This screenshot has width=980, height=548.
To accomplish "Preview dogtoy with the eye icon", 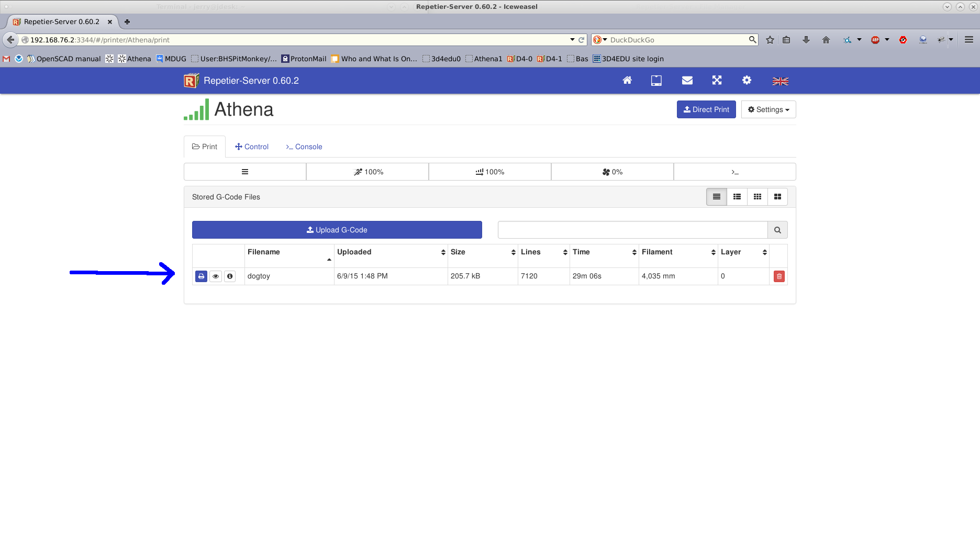I will click(x=216, y=276).
